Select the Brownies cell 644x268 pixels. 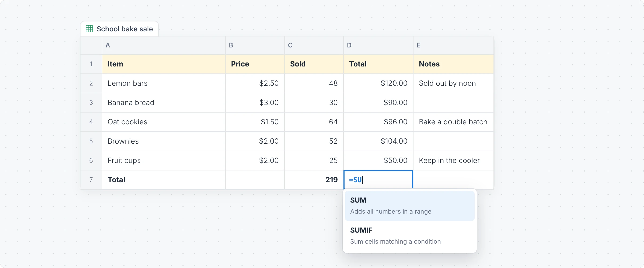pos(164,141)
